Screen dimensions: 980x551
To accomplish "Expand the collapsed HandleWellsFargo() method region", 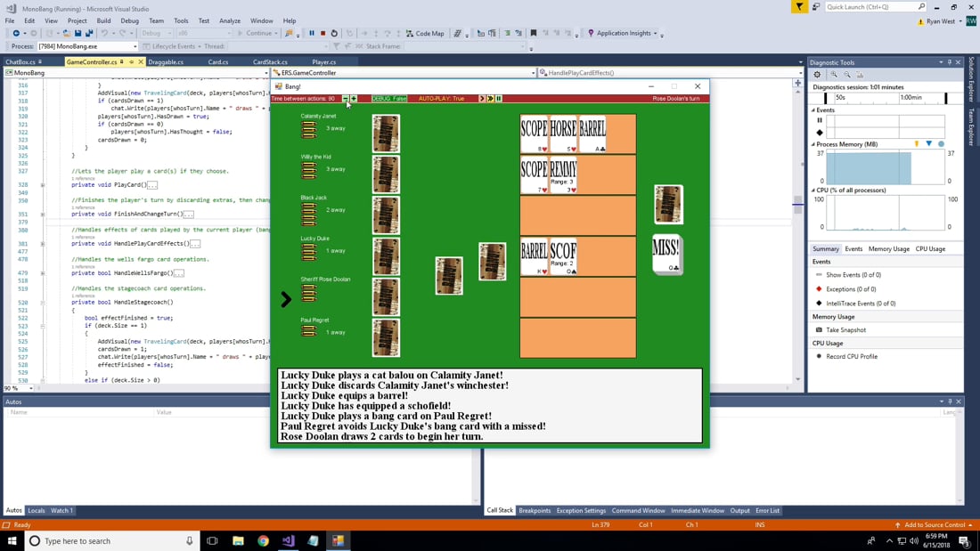I will 43,273.
